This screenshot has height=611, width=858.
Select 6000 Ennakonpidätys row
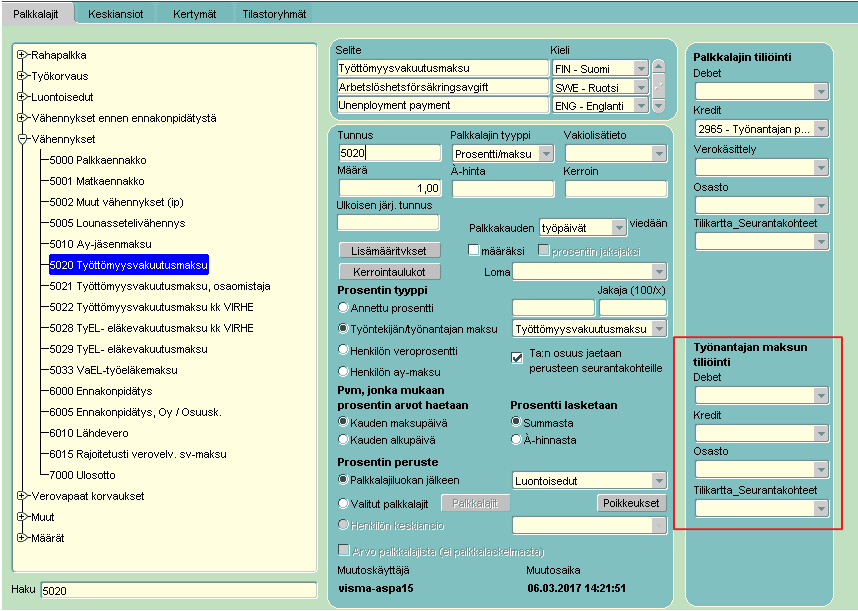coord(101,391)
